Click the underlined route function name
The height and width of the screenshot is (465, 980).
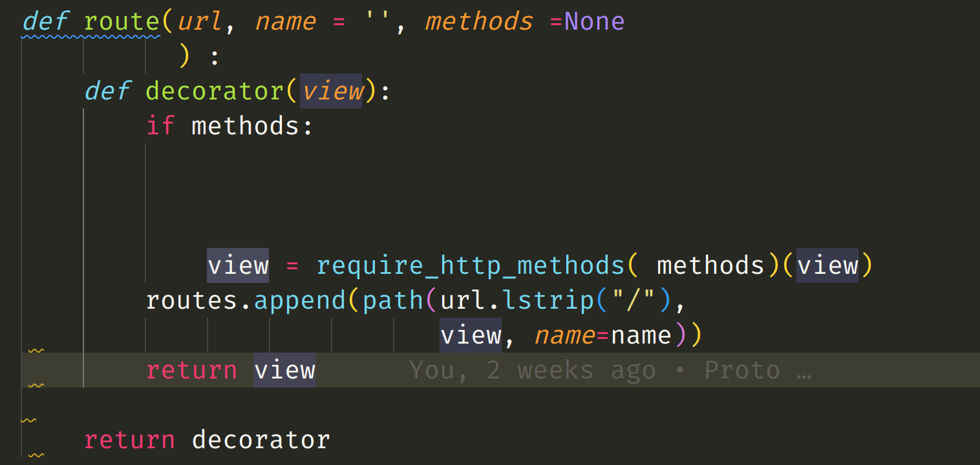click(x=122, y=21)
